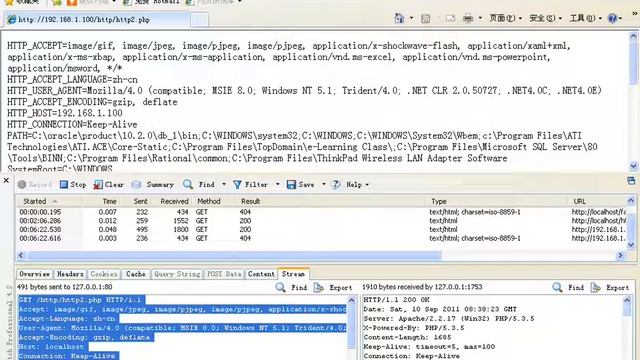The height and width of the screenshot is (360, 640).
Task: Open the 页面(P) menu
Action: [x=505, y=18]
